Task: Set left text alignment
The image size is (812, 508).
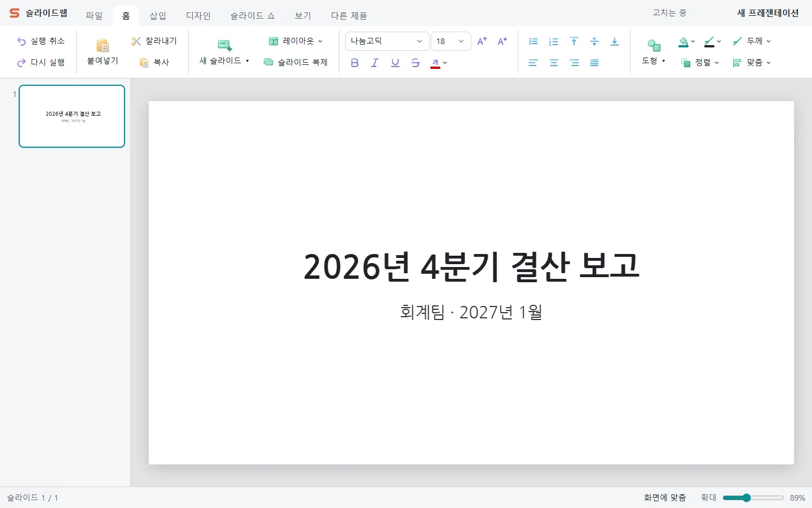Action: pos(533,63)
